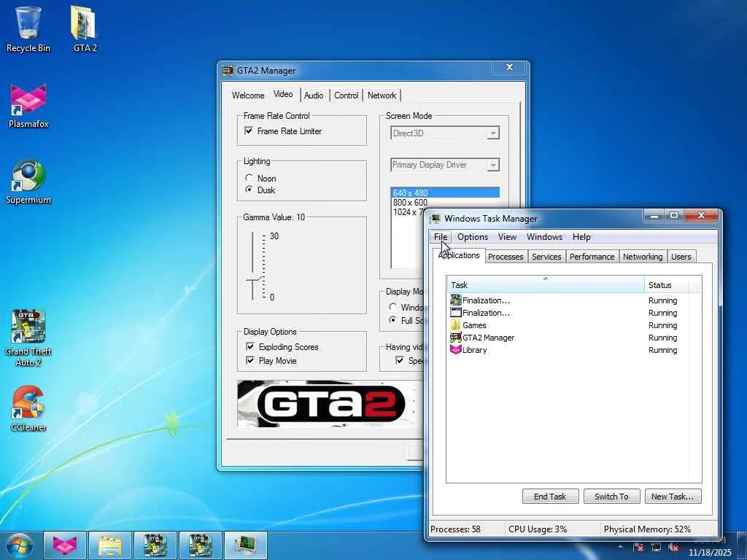The image size is (747, 560).
Task: Select the Windowed display mode radio
Action: point(392,307)
